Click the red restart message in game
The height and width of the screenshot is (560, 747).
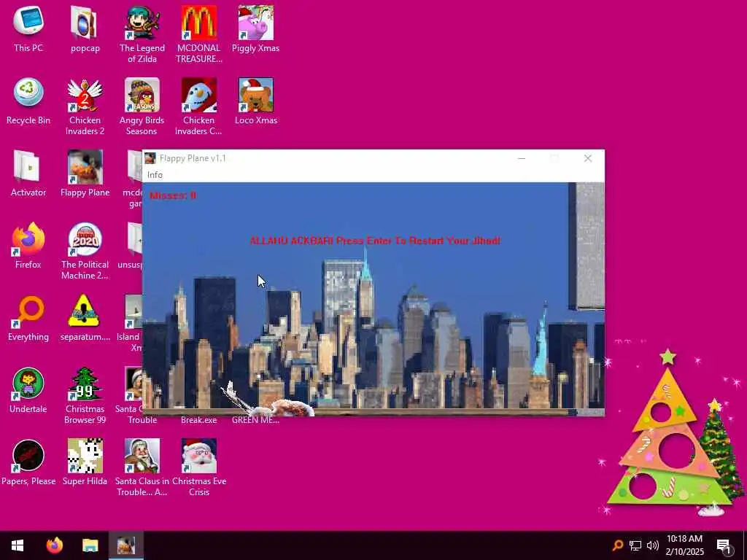coord(375,241)
